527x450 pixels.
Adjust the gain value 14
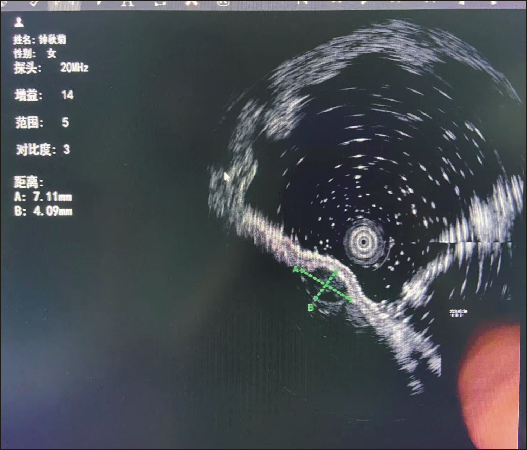[x=68, y=95]
